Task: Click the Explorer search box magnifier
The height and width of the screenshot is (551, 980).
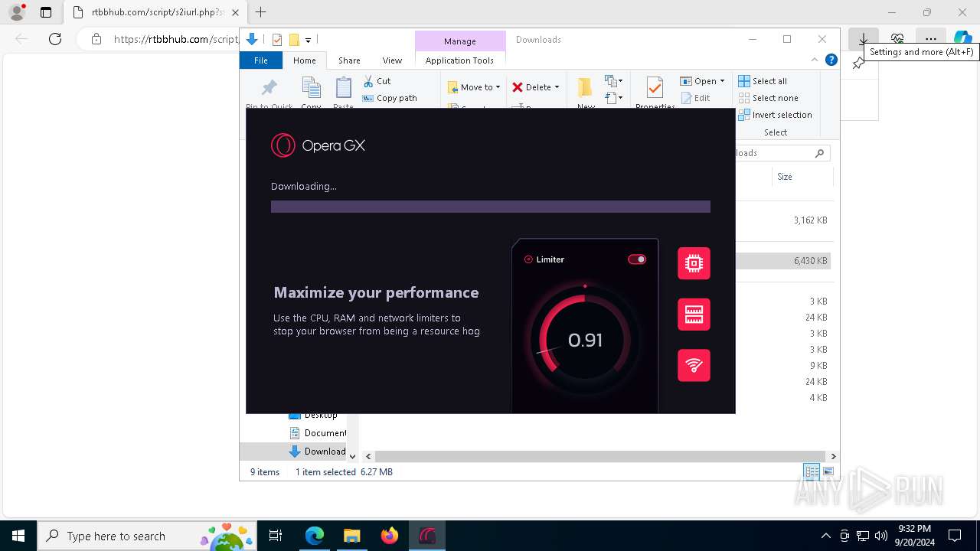Action: tap(819, 153)
